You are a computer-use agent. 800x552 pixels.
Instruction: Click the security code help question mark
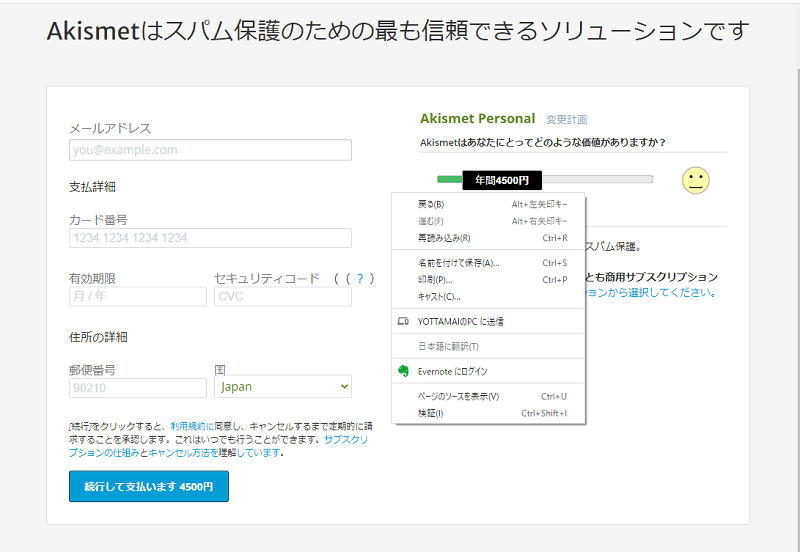(359, 278)
